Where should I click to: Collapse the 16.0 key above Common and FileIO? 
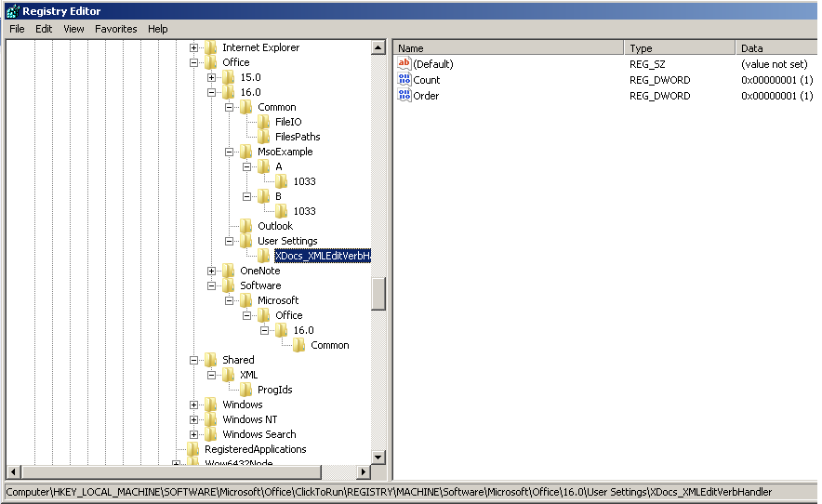211,92
